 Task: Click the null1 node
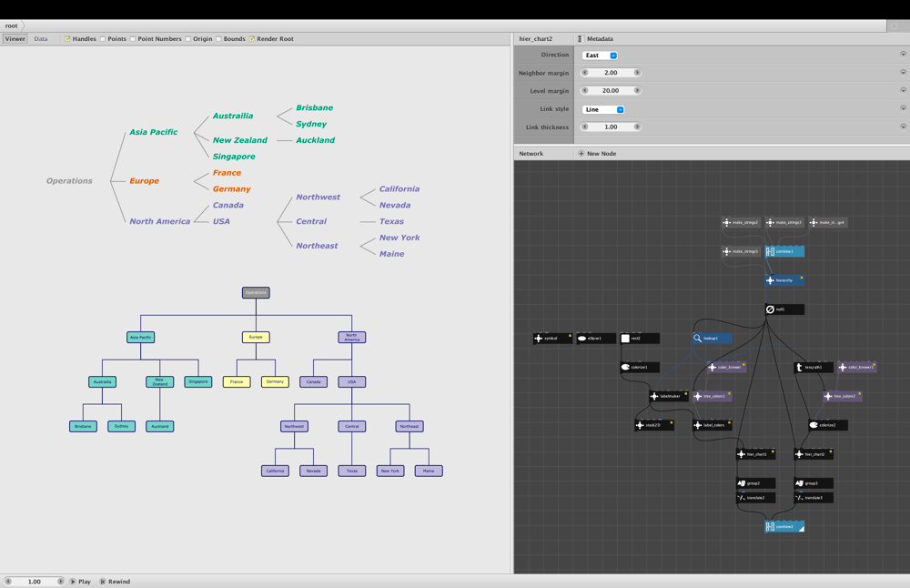[x=784, y=309]
